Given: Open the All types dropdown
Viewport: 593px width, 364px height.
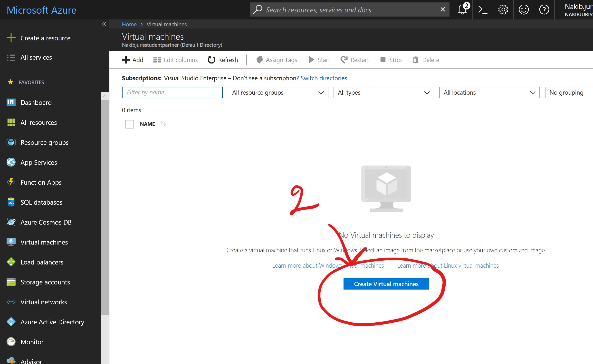Looking at the screenshot, I should coord(383,93).
